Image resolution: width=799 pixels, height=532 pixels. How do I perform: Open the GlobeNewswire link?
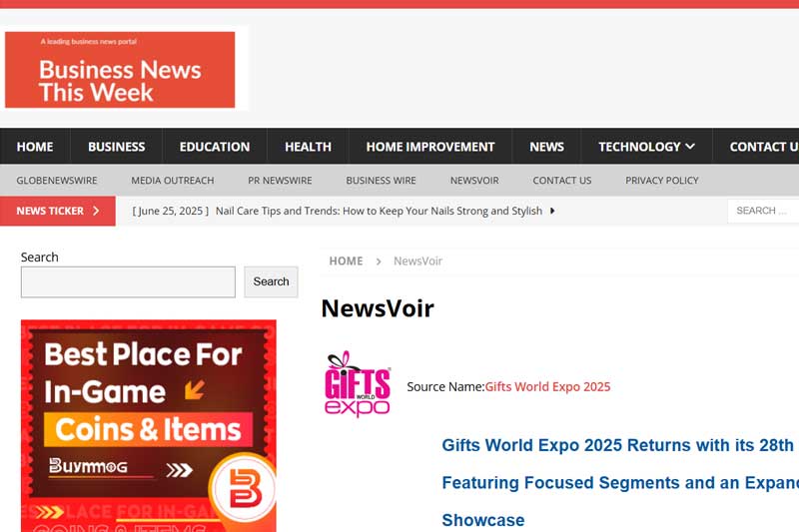point(57,181)
